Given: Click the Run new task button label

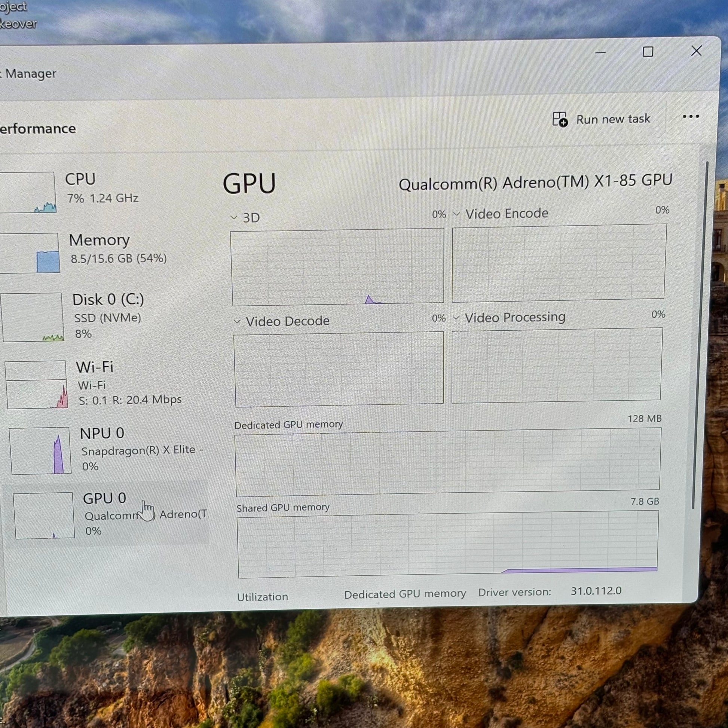Looking at the screenshot, I should (613, 119).
